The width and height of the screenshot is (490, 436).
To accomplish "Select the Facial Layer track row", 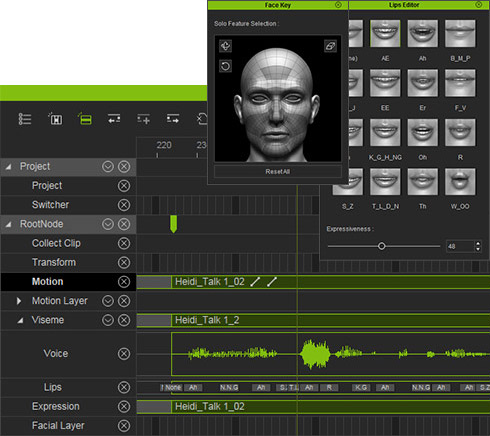I will click(x=68, y=426).
